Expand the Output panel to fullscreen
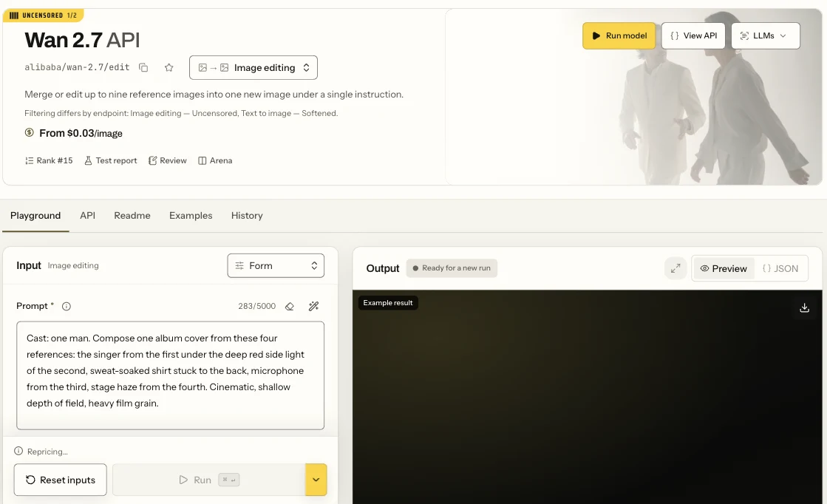This screenshot has width=827, height=504. click(675, 268)
